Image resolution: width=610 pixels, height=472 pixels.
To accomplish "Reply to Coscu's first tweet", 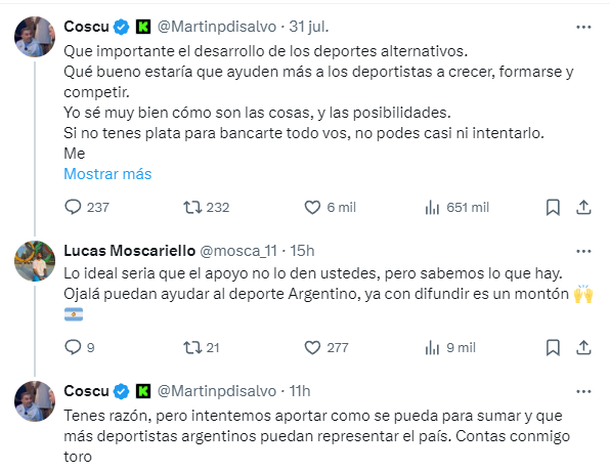I will click(x=72, y=207).
